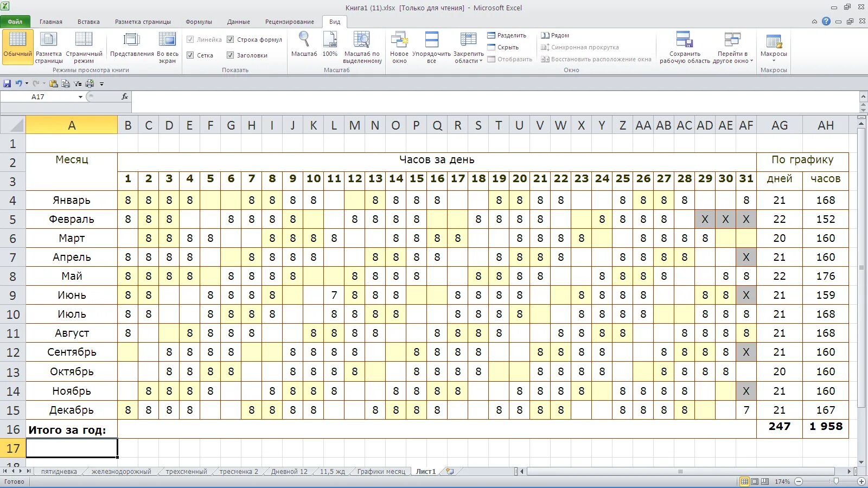868x488 pixels.
Task: Click the Save icon in quick access toolbar
Action: pos(7,84)
